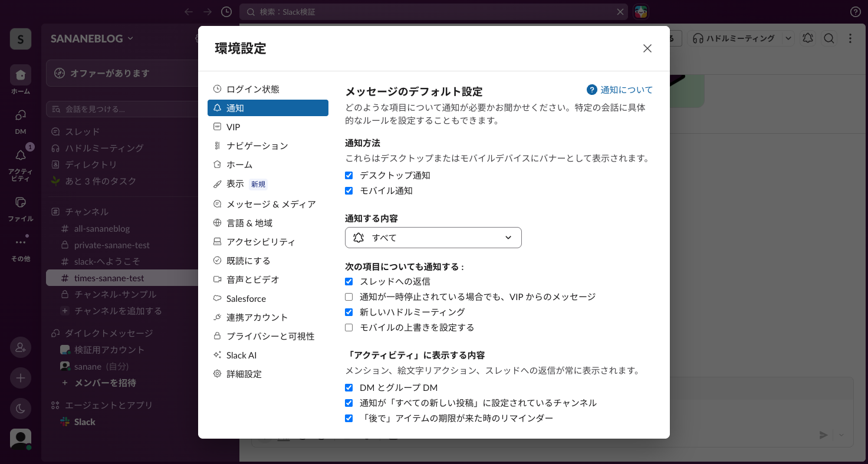Open the user profile avatar

(x=21, y=439)
